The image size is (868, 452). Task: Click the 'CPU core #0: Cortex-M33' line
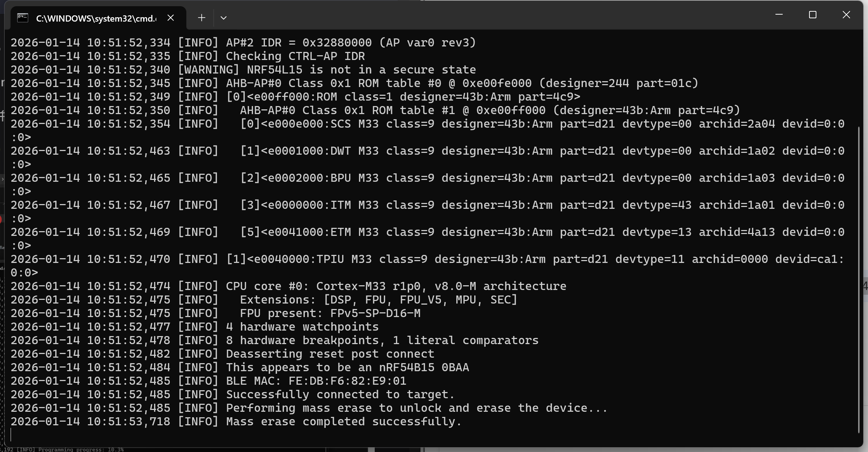[396, 286]
